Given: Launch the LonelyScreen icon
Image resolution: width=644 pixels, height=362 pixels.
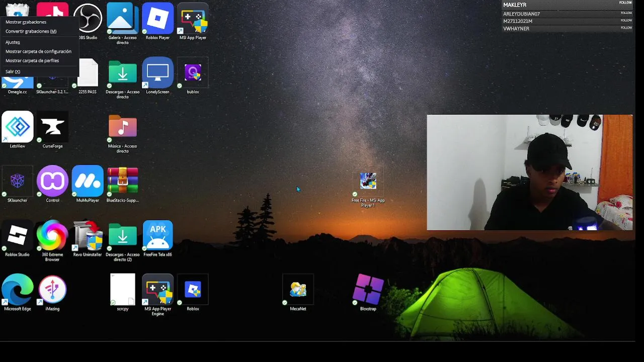Looking at the screenshot, I should [x=157, y=73].
